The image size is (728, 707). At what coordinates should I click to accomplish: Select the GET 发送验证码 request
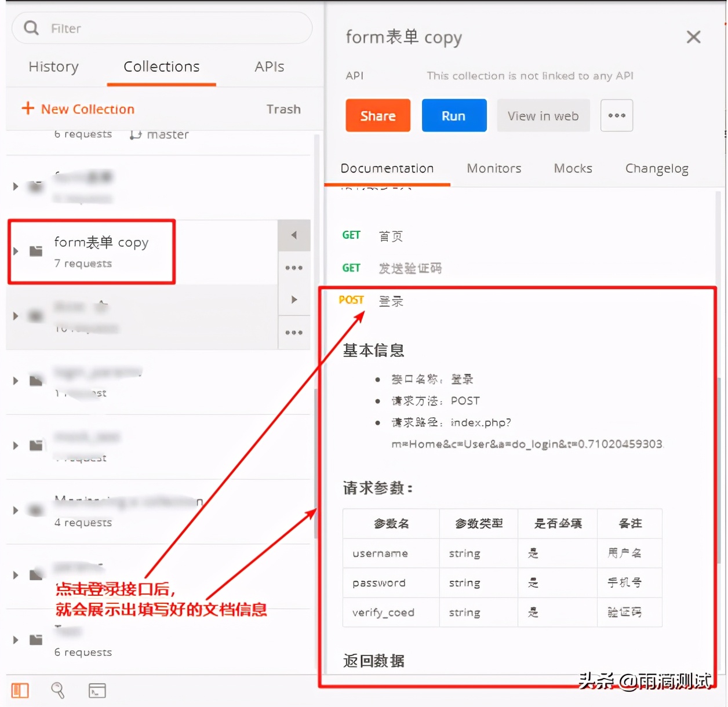pos(409,268)
